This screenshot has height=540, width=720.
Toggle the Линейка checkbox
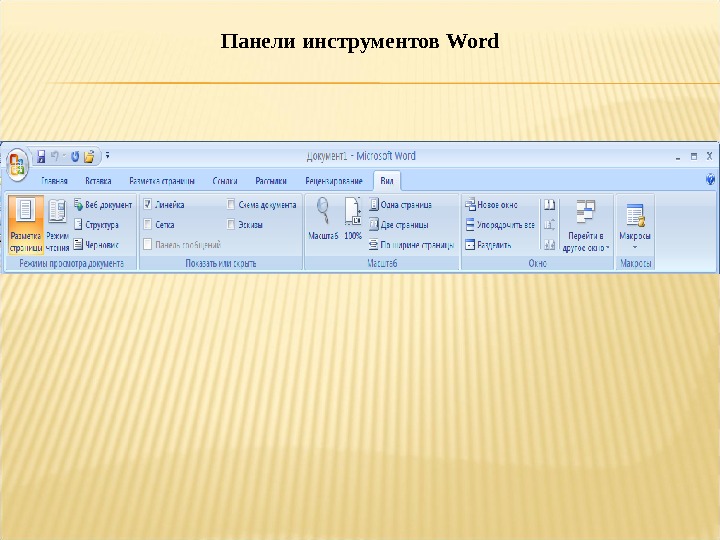[x=147, y=204]
